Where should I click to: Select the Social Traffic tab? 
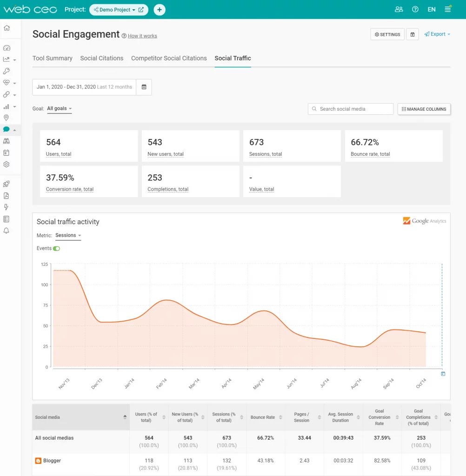pyautogui.click(x=233, y=58)
